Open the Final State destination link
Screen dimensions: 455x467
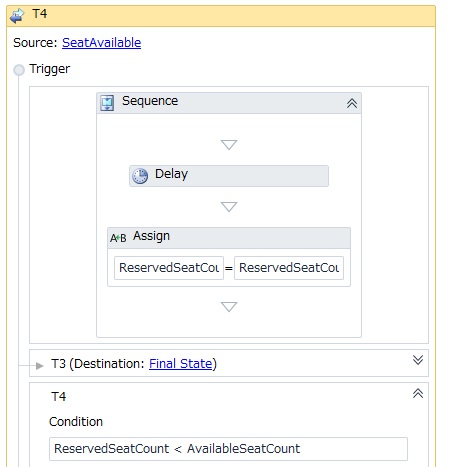tap(180, 363)
